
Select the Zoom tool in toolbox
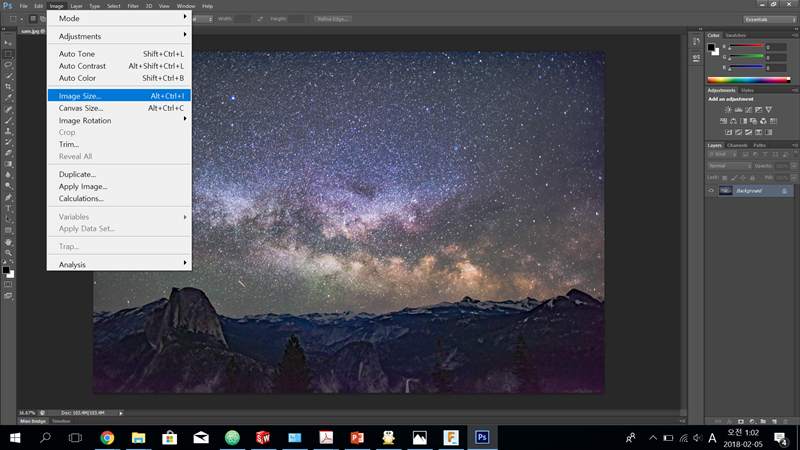pos(8,253)
